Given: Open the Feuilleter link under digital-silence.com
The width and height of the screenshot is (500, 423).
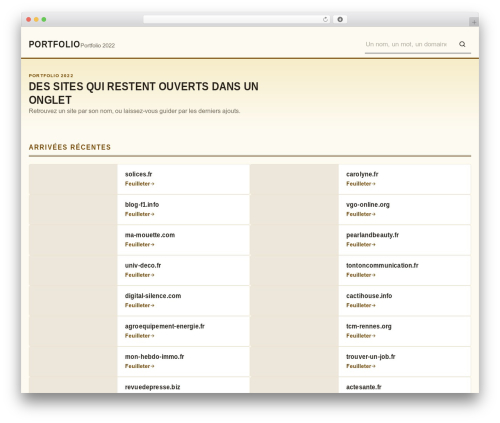Looking at the screenshot, I should coord(139,305).
